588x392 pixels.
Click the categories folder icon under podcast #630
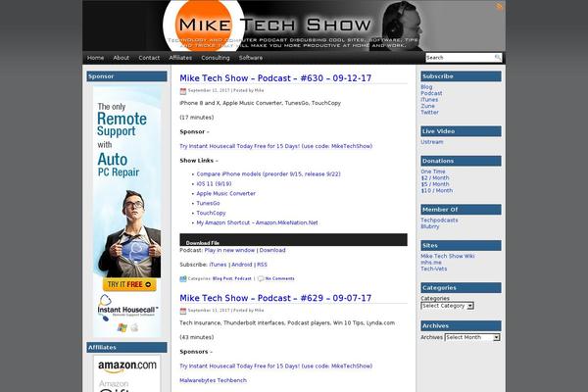click(183, 278)
